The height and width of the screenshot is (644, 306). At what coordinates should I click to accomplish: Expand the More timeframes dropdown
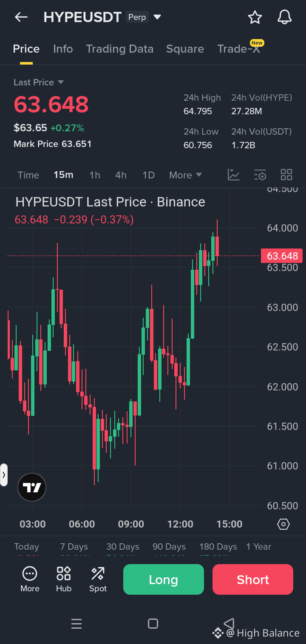[x=185, y=175]
